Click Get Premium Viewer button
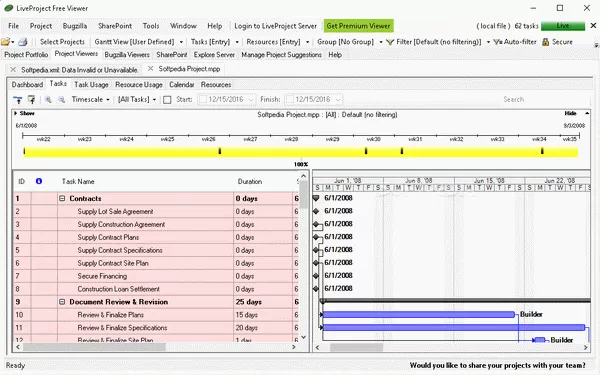This screenshot has height=375, width=600. pos(359,26)
